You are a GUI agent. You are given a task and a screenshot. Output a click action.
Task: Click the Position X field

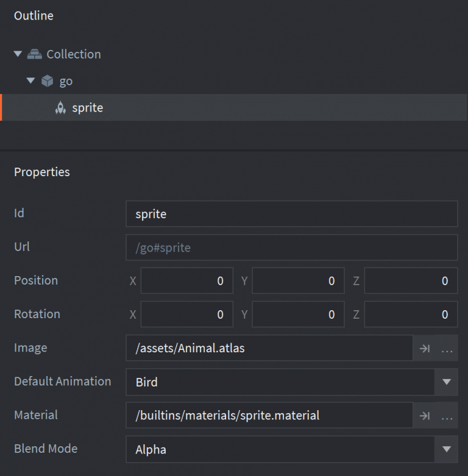point(186,281)
